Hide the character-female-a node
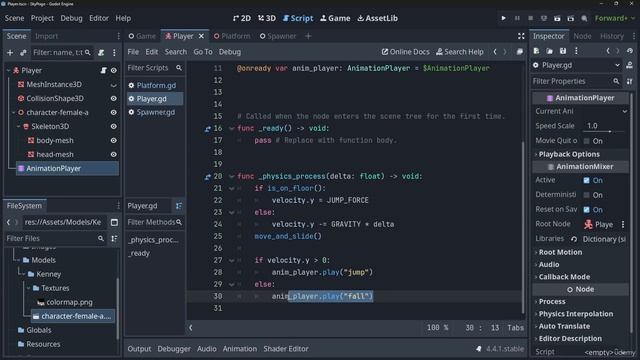The image size is (640, 360). [114, 113]
